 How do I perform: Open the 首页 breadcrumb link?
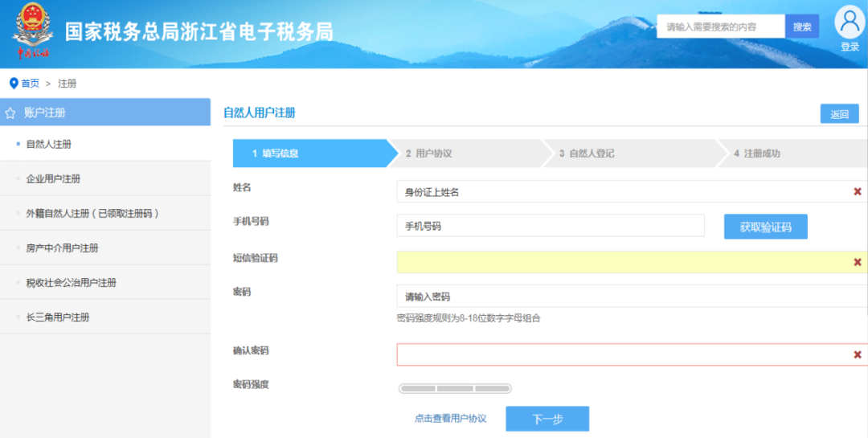tap(31, 84)
